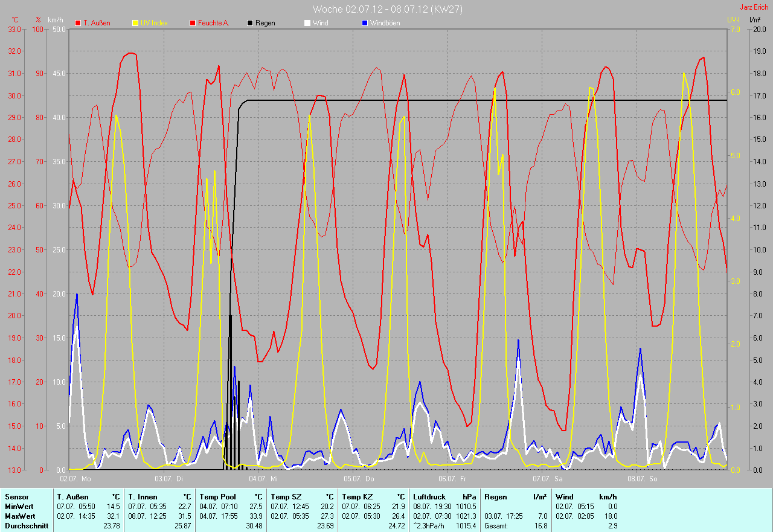Click the Durchschnitt row label
Screen dimensions: 773x532
pyautogui.click(x=24, y=526)
